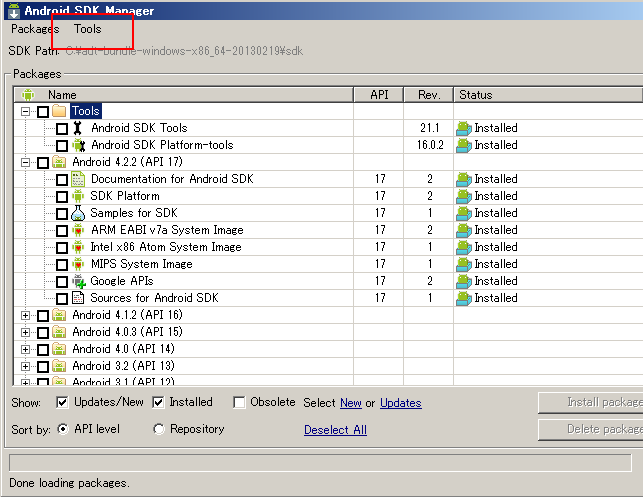
Task: Check the Android SDK Tools checkbox
Action: pos(62,129)
